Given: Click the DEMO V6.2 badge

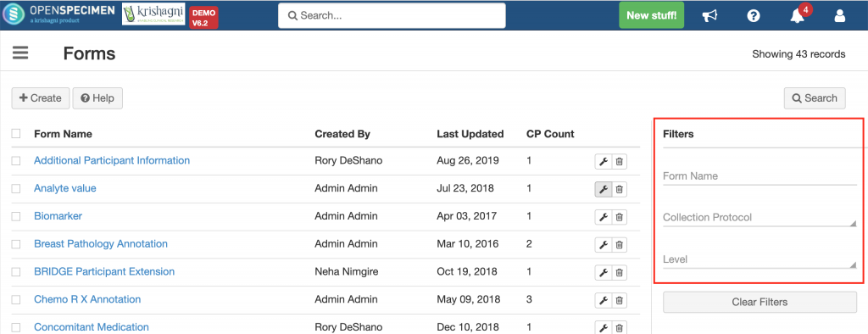Looking at the screenshot, I should [x=204, y=17].
